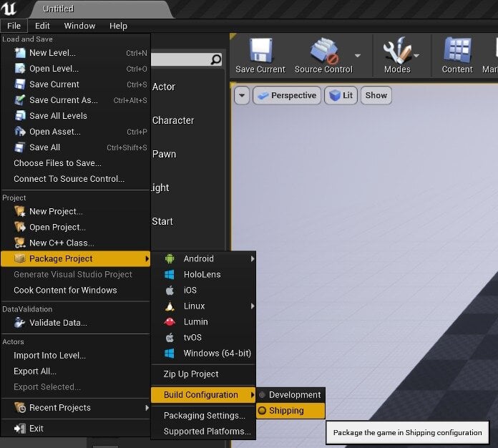
Task: Click the Actor entry in the panel
Action: [x=164, y=87]
